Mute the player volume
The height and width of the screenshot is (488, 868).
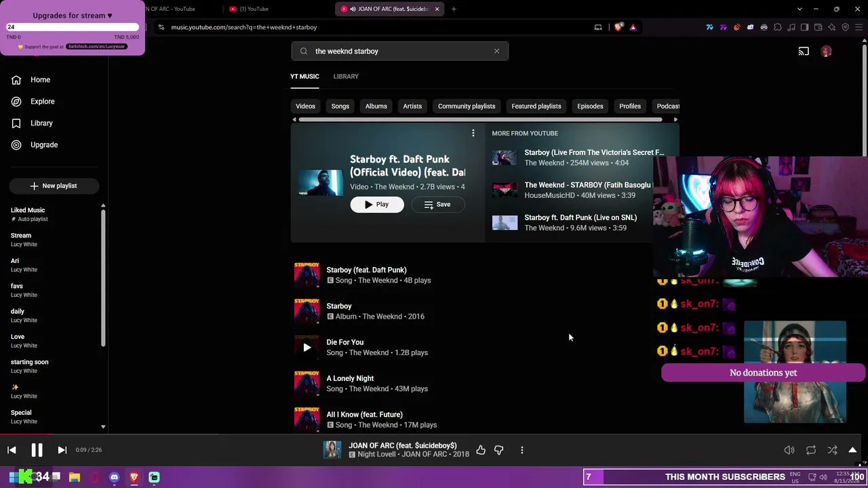789,450
